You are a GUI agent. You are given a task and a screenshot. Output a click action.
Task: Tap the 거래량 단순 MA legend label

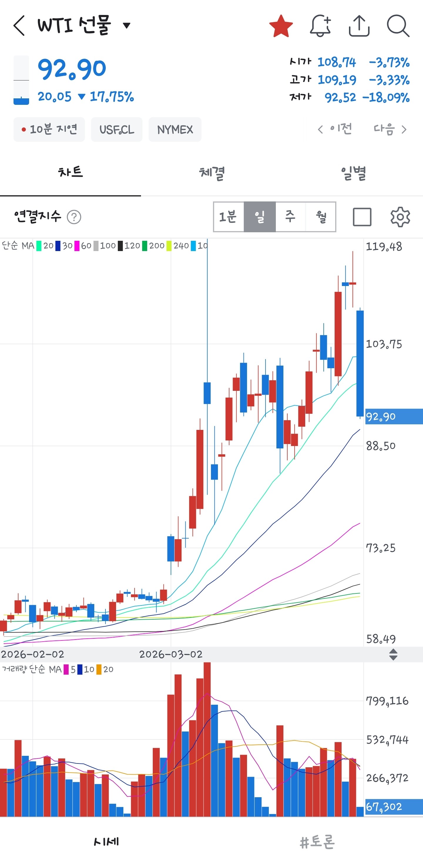point(32,669)
